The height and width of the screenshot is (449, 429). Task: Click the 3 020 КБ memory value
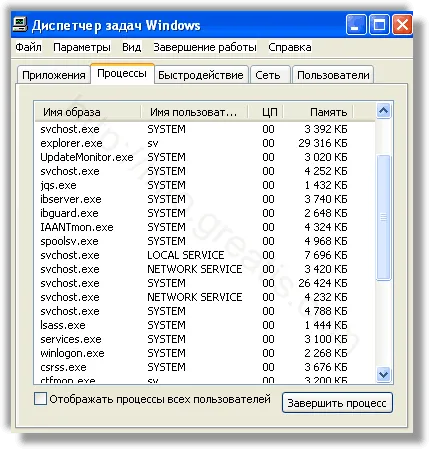[326, 157]
